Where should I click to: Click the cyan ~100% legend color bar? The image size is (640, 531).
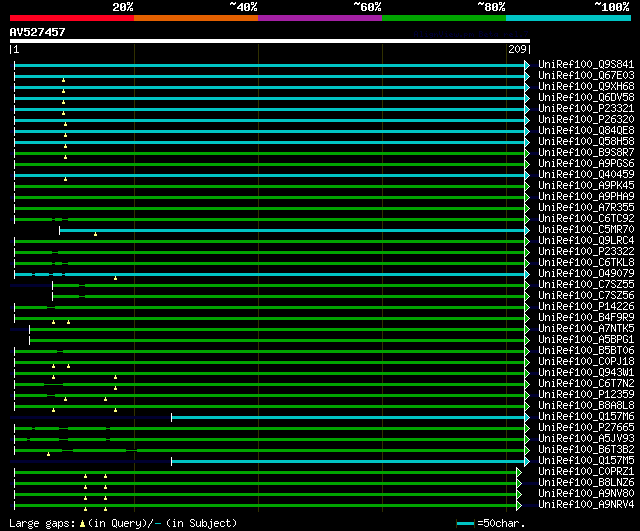(x=568, y=18)
